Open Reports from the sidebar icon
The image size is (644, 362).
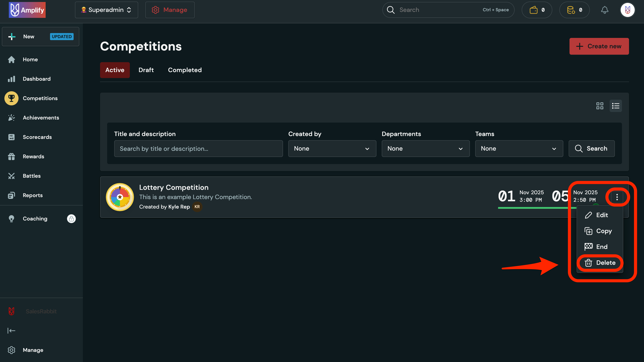click(11, 195)
